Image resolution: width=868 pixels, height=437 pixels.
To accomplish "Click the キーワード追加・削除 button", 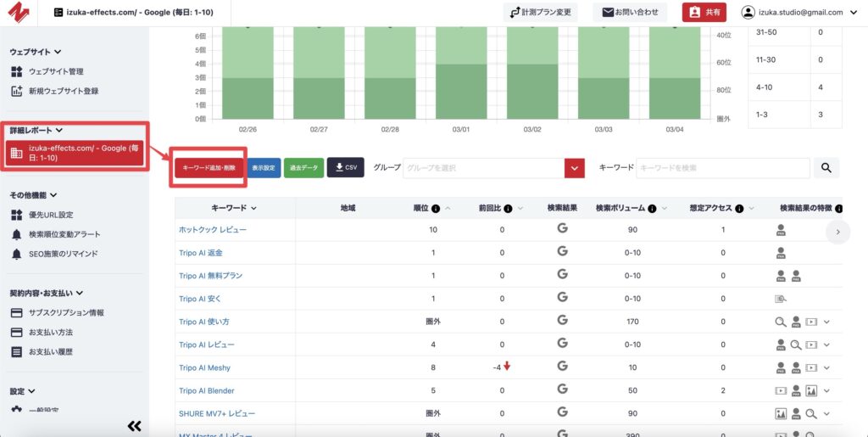I will point(209,168).
